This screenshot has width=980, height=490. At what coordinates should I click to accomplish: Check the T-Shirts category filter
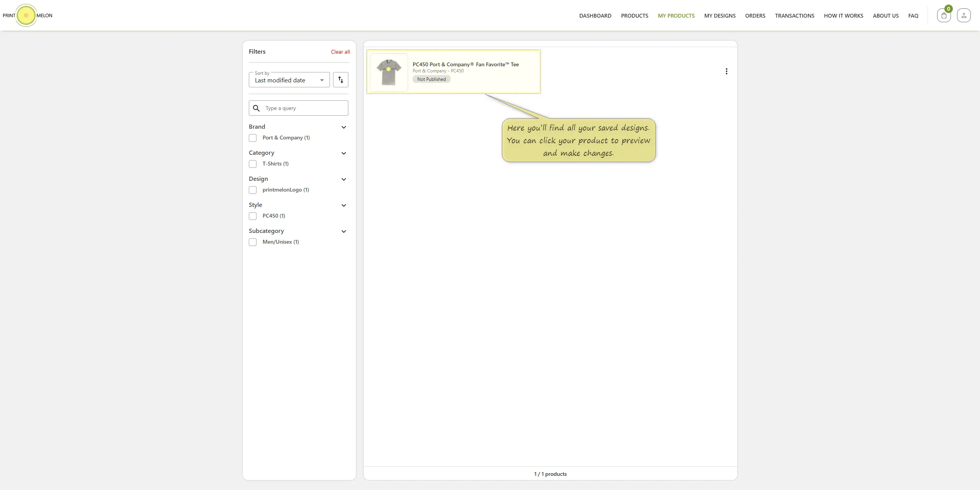click(253, 164)
